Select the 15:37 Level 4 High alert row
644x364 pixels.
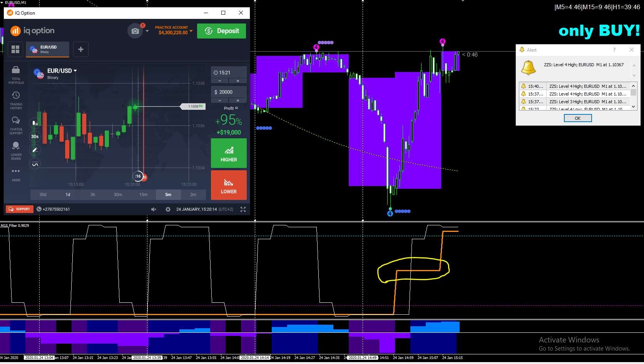(575, 94)
